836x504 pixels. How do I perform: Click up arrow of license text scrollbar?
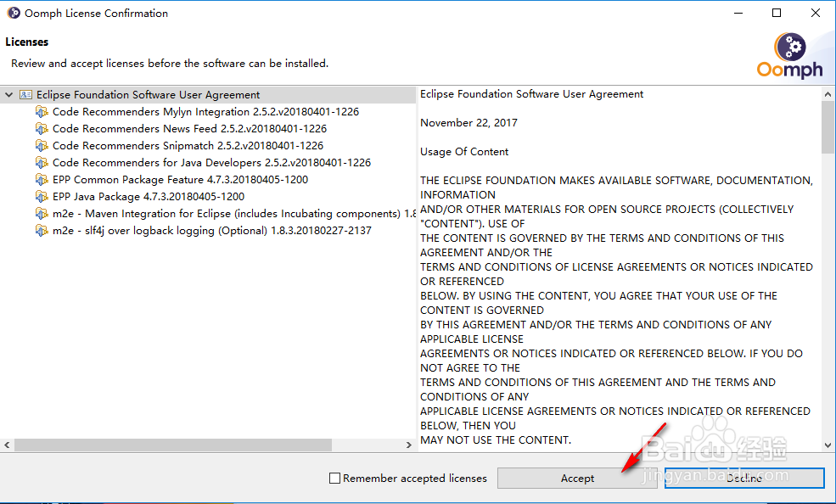(x=828, y=94)
